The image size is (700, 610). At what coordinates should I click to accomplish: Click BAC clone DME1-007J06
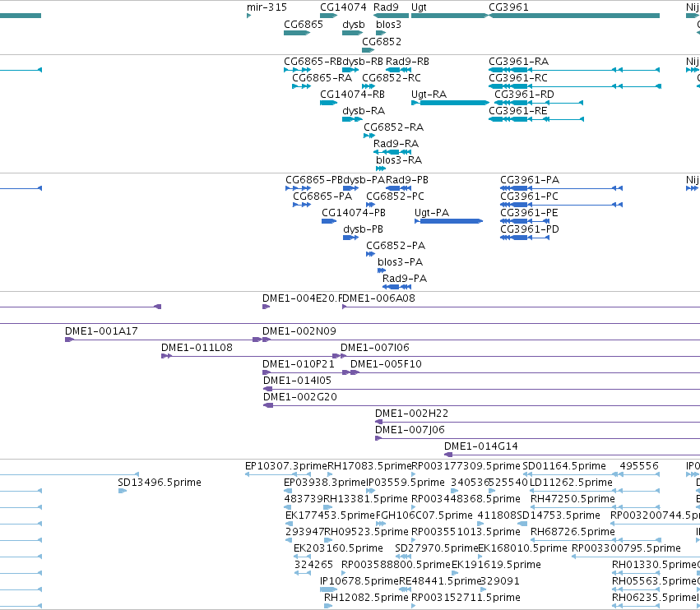click(537, 439)
